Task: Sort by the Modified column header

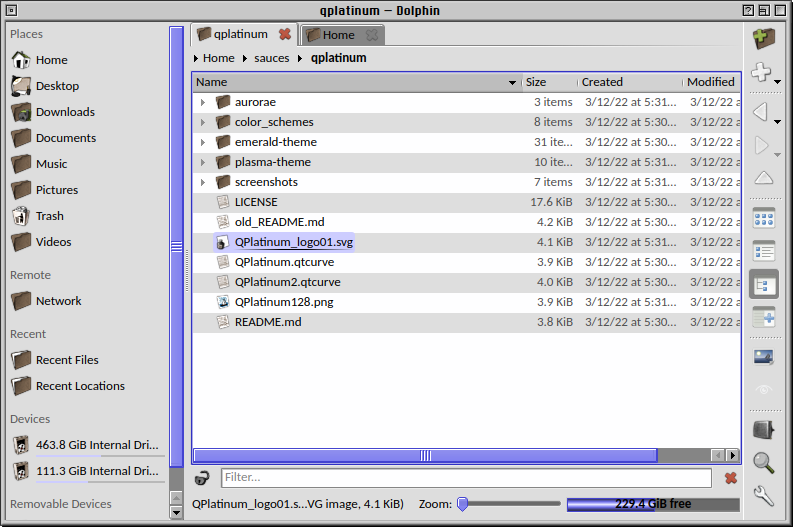Action: [x=711, y=82]
